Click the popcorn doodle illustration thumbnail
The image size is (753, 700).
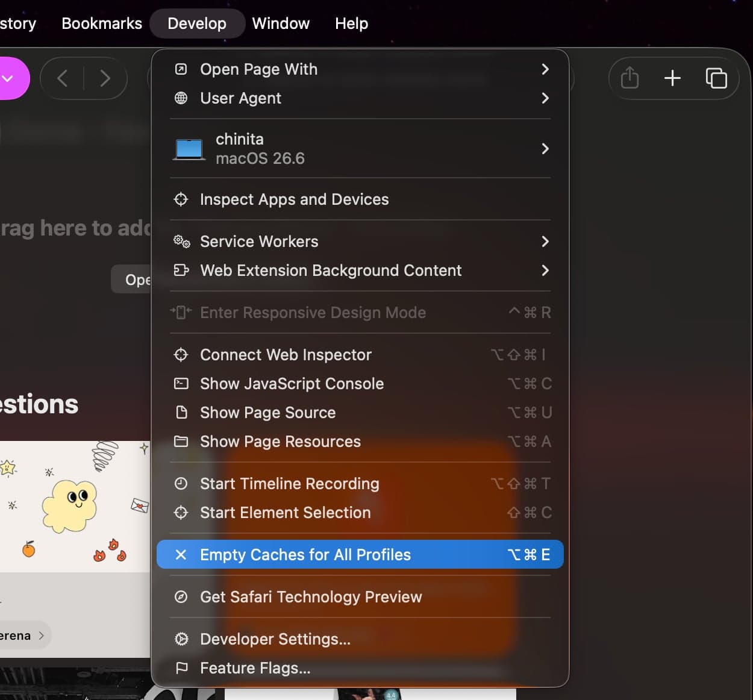[x=75, y=507]
